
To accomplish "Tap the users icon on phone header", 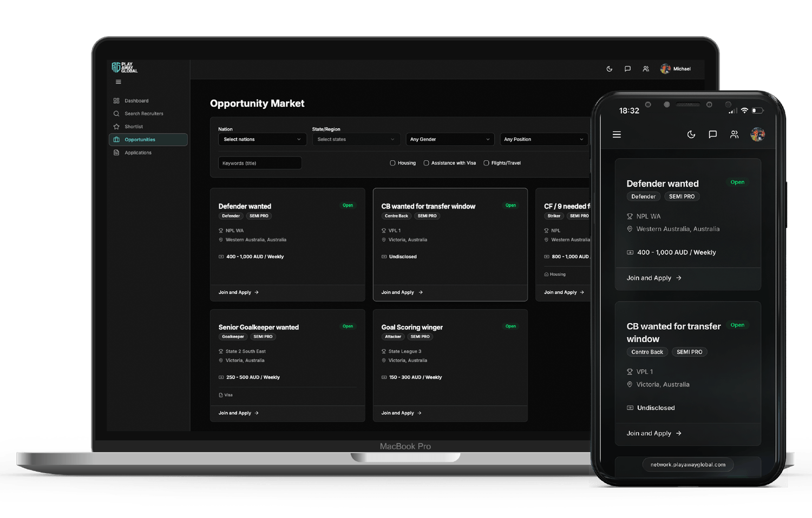I will point(734,134).
